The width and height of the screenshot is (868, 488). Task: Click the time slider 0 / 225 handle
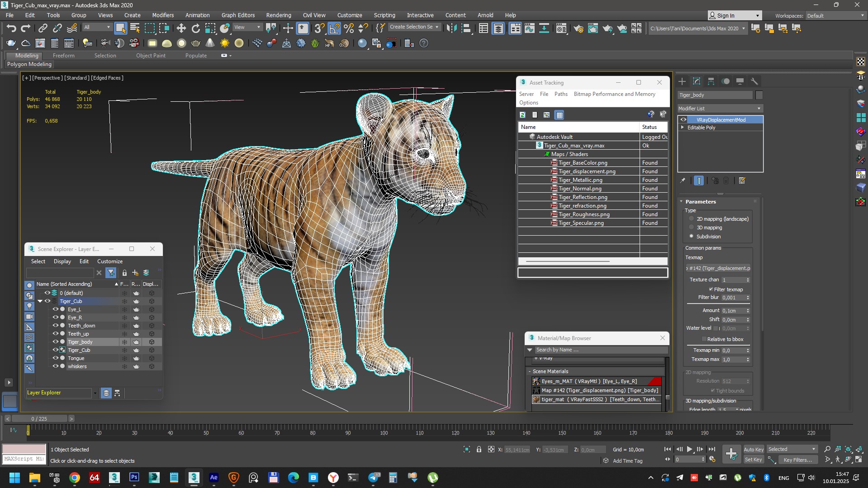coord(39,419)
